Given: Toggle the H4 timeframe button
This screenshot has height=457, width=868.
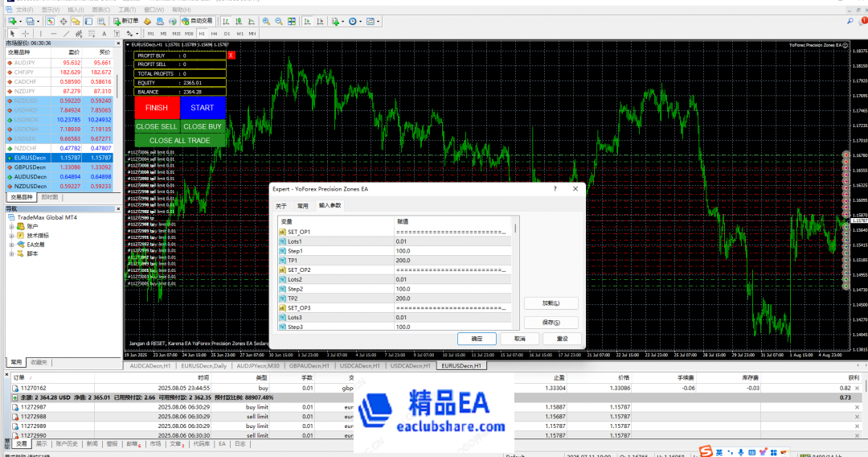Looking at the screenshot, I should pyautogui.click(x=215, y=34).
